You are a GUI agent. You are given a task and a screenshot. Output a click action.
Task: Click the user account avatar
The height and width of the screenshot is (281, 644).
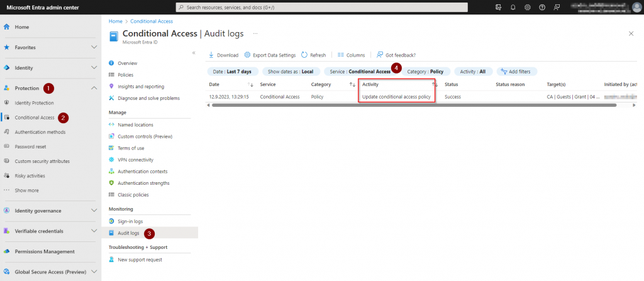[636, 7]
